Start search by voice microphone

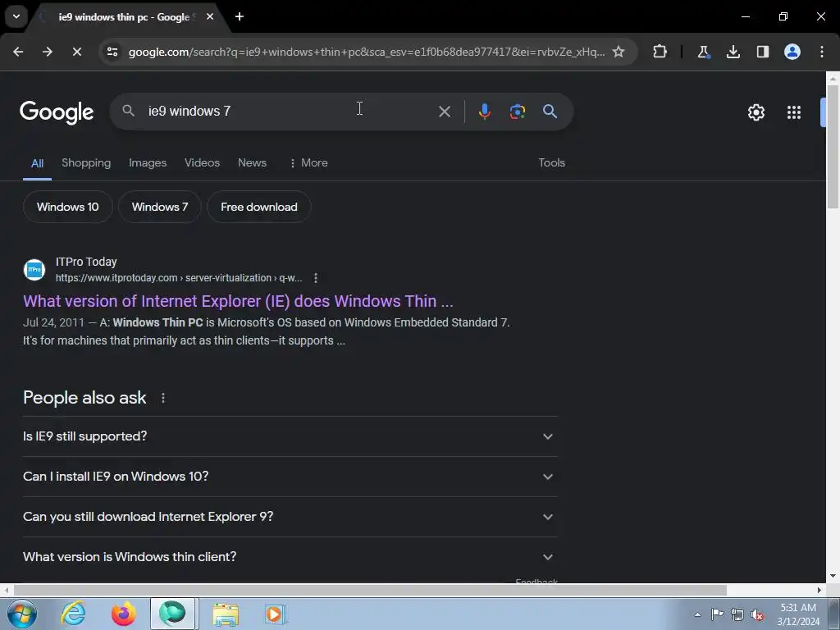point(484,112)
